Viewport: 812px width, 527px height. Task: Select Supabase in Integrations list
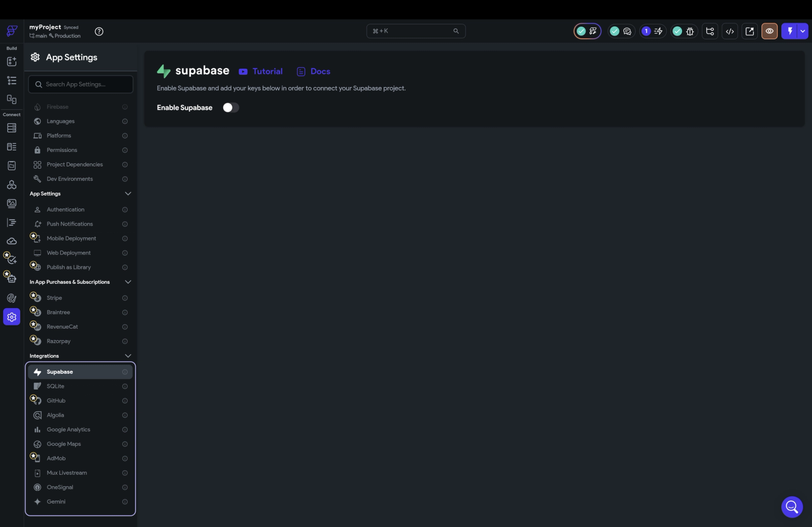click(80, 372)
